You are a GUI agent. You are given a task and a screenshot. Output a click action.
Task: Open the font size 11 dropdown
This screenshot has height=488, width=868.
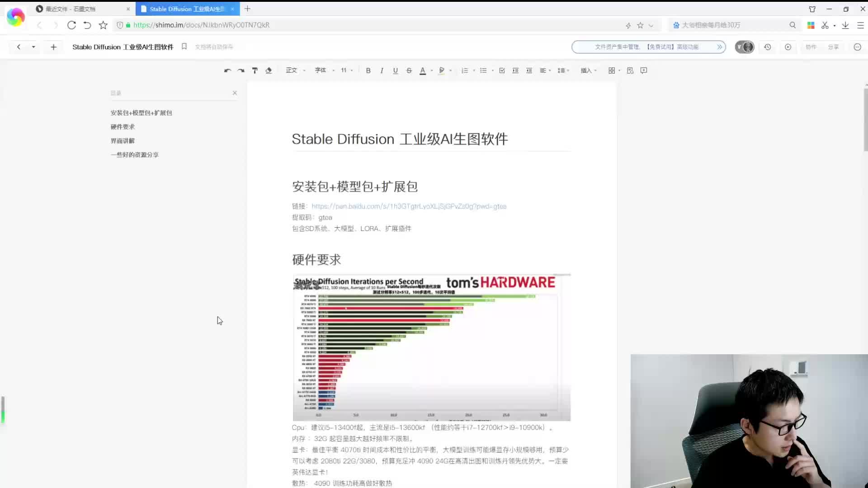coord(347,70)
